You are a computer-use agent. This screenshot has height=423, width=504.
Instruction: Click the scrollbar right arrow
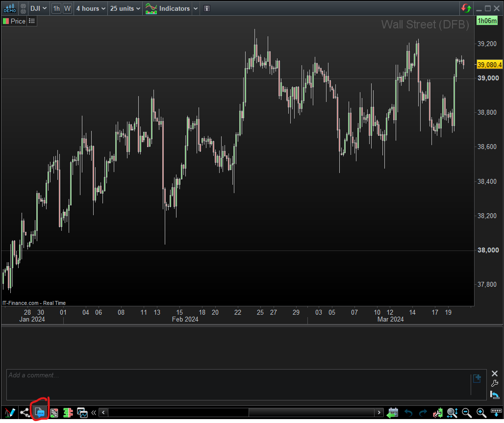[379, 412]
